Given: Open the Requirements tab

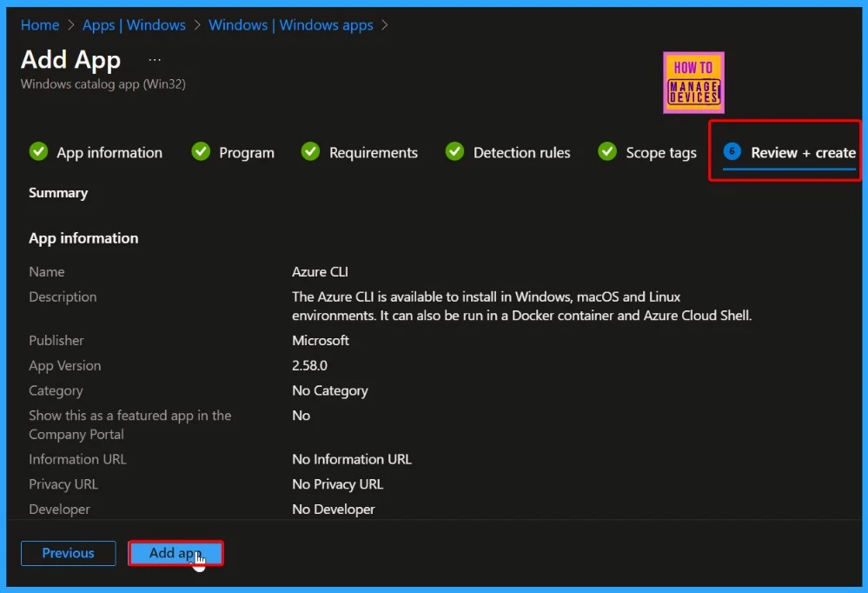Looking at the screenshot, I should pyautogui.click(x=359, y=152).
